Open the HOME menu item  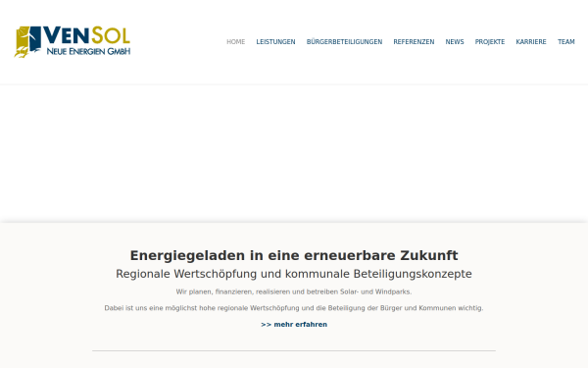[x=235, y=42]
